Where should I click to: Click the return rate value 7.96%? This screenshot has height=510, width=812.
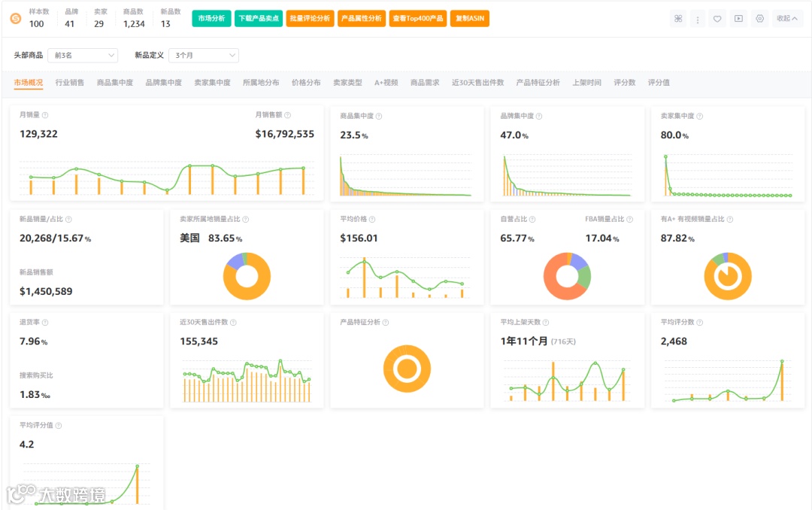(34, 342)
